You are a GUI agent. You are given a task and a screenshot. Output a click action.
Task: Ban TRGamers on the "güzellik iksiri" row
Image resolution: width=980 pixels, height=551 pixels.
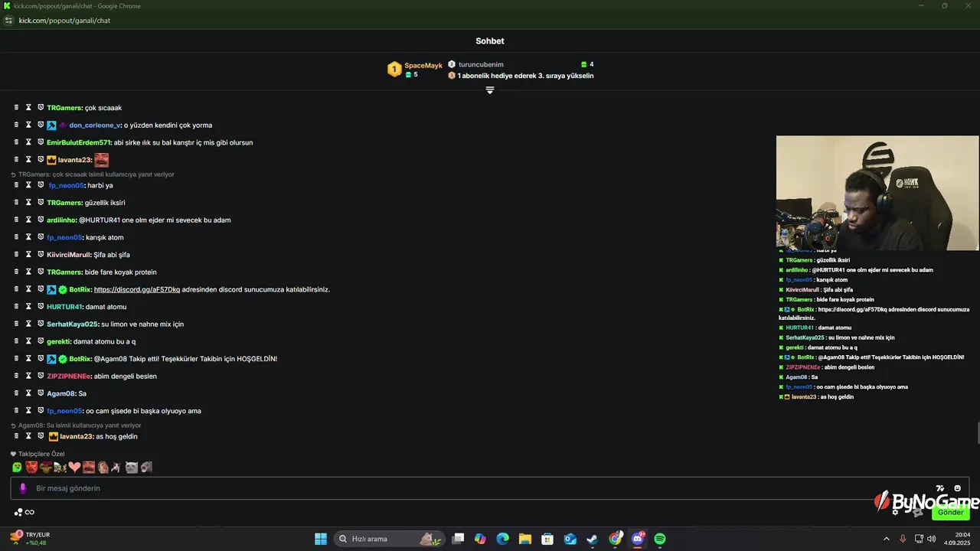tap(41, 202)
